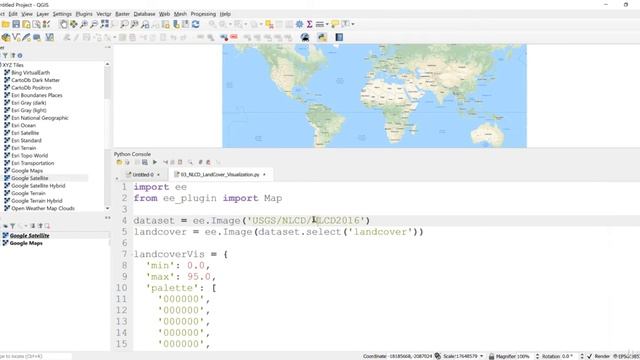Image resolution: width=640 pixels, height=360 pixels.
Task: Open the Layer menu
Action: [42, 14]
